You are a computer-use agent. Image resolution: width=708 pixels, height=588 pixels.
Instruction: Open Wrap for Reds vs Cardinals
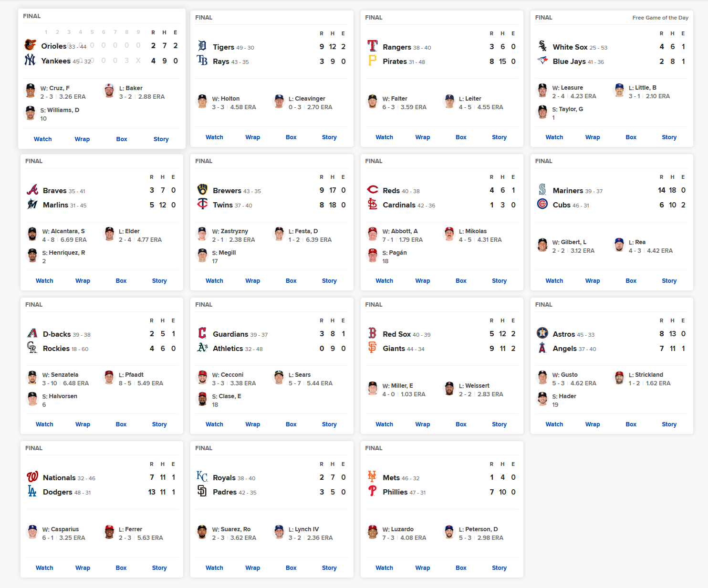coord(423,281)
